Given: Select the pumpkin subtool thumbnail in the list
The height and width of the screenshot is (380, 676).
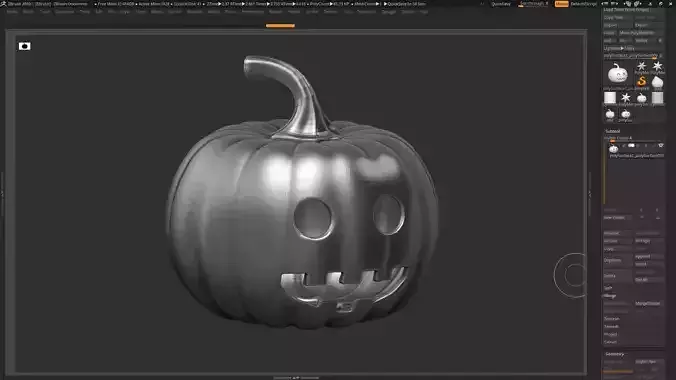Looking at the screenshot, I should pos(613,149).
